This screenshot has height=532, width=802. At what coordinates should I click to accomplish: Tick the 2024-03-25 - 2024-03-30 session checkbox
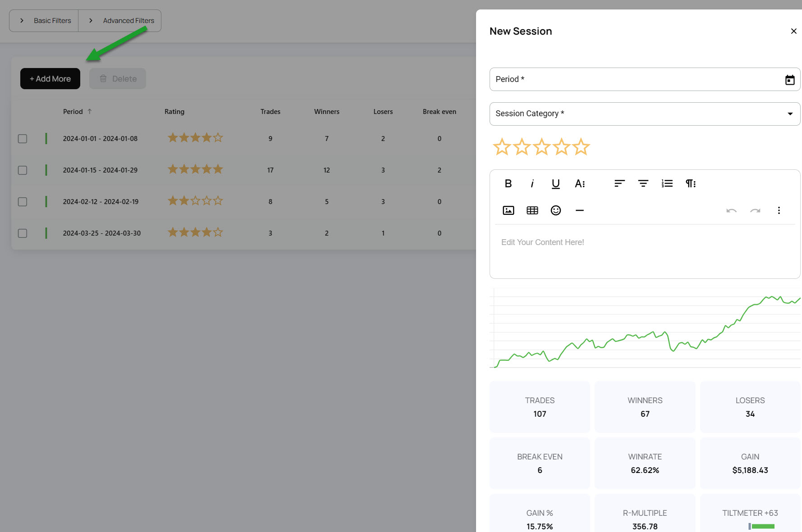[23, 233]
